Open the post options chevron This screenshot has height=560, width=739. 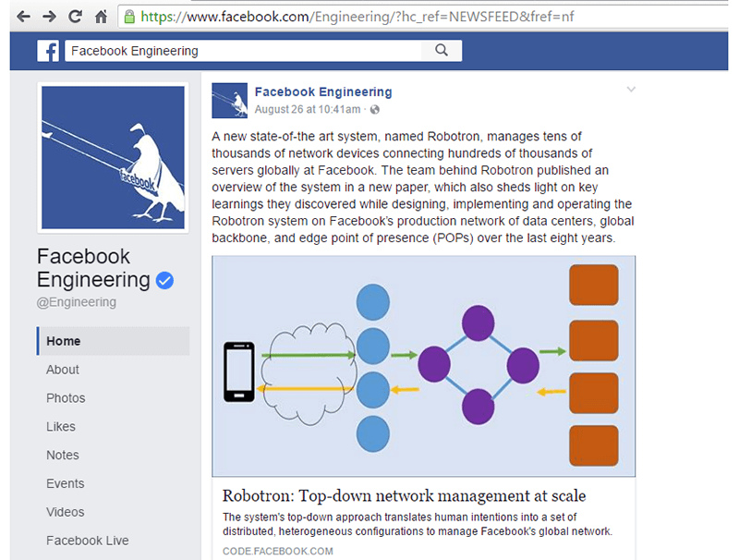(x=631, y=89)
